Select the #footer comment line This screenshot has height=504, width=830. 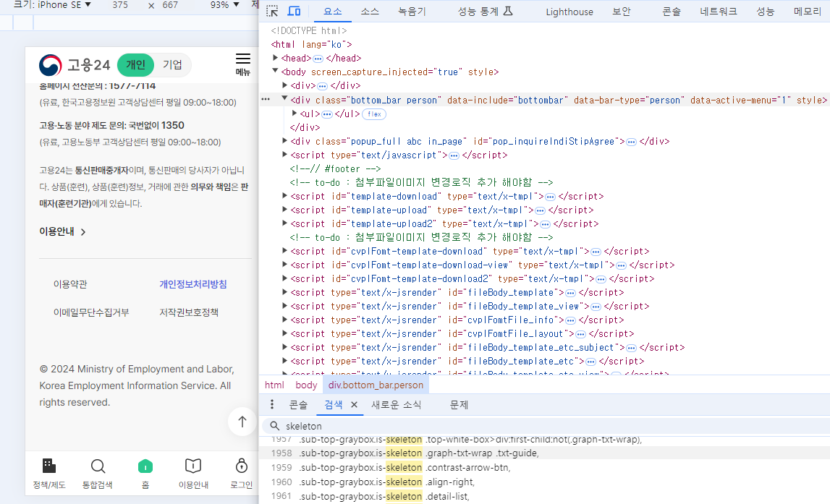[335, 168]
